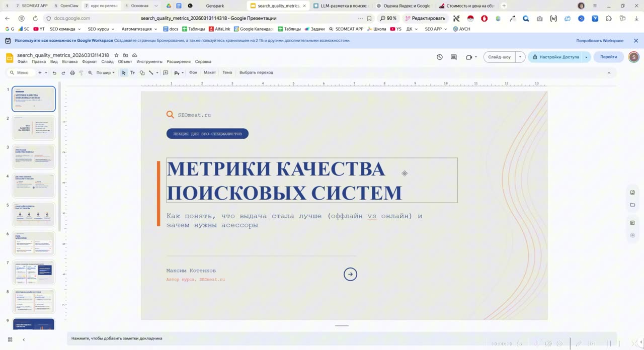The image size is (644, 350).
Task: Open the Вставка menu
Action: click(70, 62)
